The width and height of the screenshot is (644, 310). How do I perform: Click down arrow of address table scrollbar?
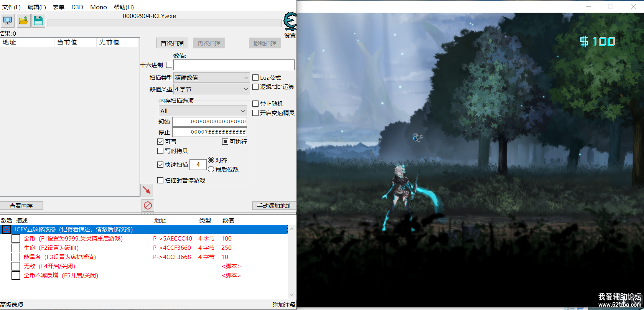[x=292, y=295]
